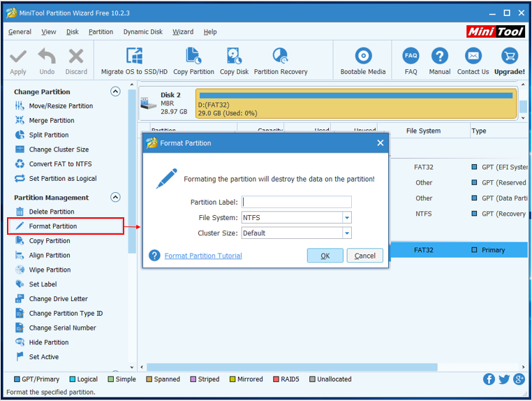The height and width of the screenshot is (401, 532).
Task: Click the sidebar scroll down arrow
Action: point(132,367)
